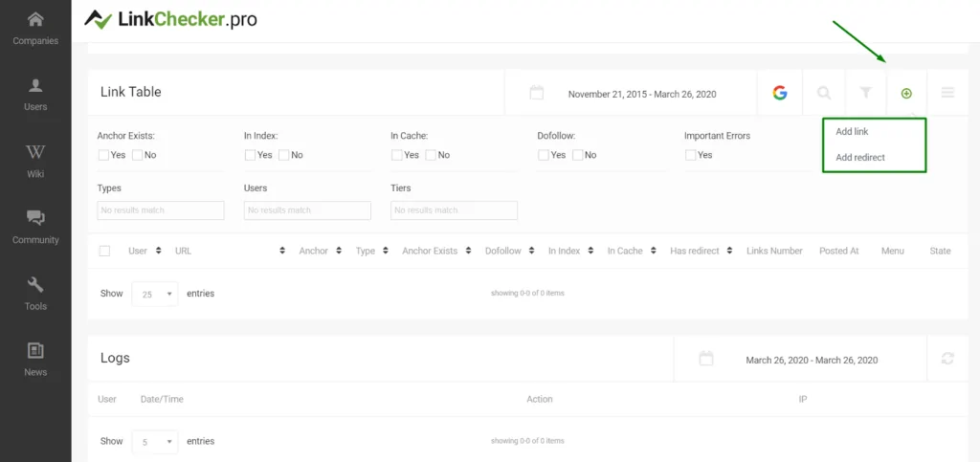Click the Tiers filter input field
This screenshot has width=980, height=462.
454,210
